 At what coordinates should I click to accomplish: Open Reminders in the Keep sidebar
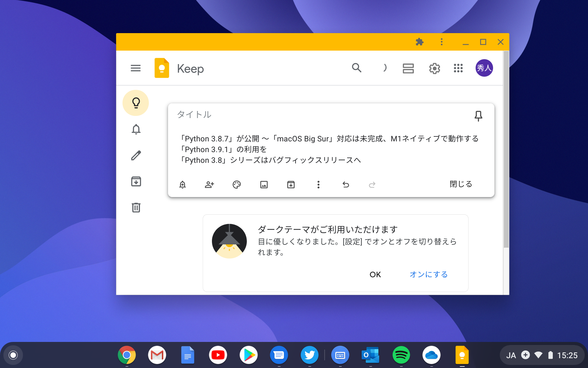[x=136, y=129]
